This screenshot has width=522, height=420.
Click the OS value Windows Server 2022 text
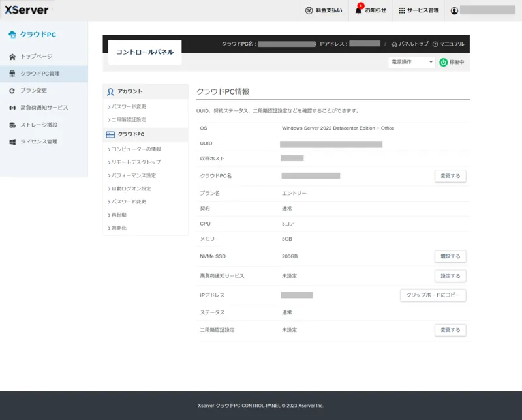[x=338, y=128]
